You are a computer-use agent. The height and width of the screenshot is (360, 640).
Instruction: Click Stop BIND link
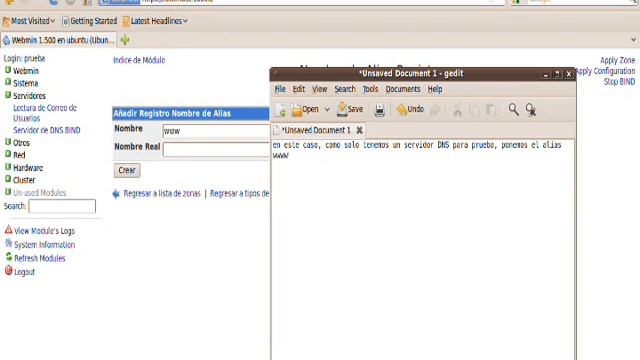pyautogui.click(x=619, y=82)
